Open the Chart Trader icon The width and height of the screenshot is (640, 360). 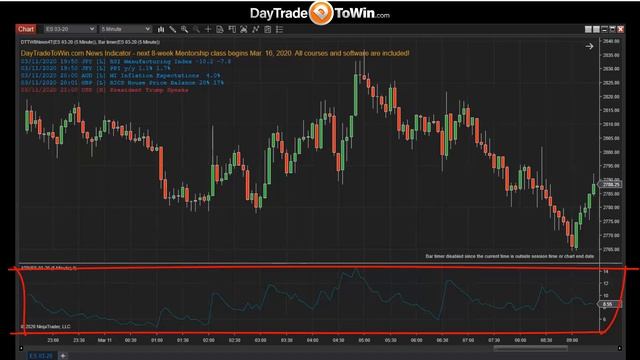pyautogui.click(x=232, y=29)
